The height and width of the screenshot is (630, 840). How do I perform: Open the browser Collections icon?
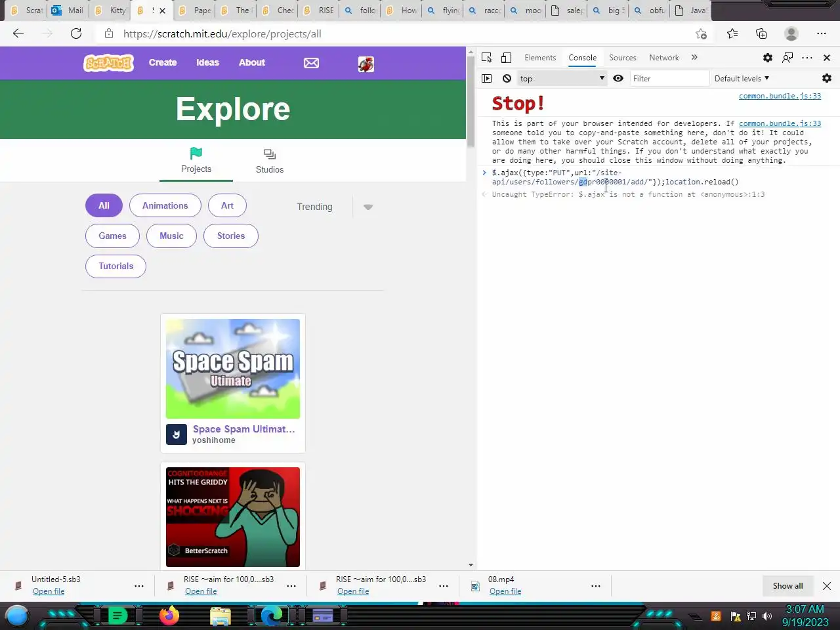coord(761,33)
